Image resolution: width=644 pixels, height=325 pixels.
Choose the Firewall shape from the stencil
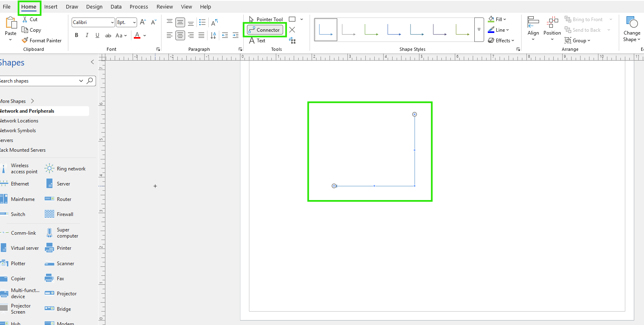pyautogui.click(x=59, y=214)
